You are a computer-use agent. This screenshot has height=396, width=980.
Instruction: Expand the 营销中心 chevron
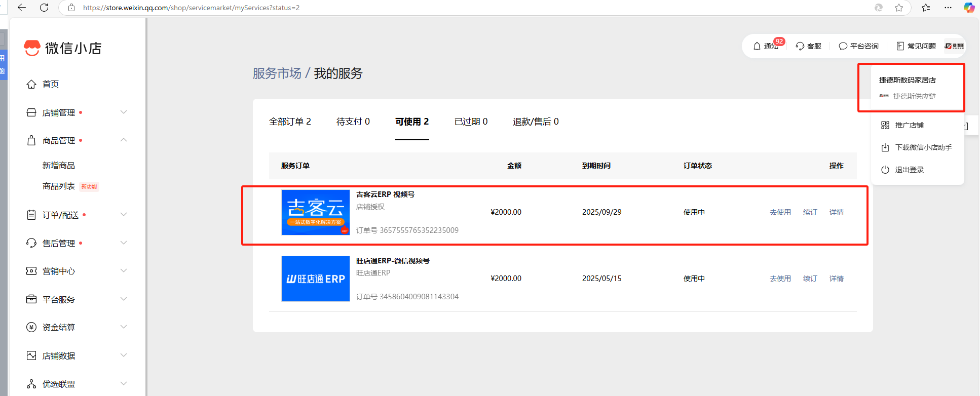(124, 270)
